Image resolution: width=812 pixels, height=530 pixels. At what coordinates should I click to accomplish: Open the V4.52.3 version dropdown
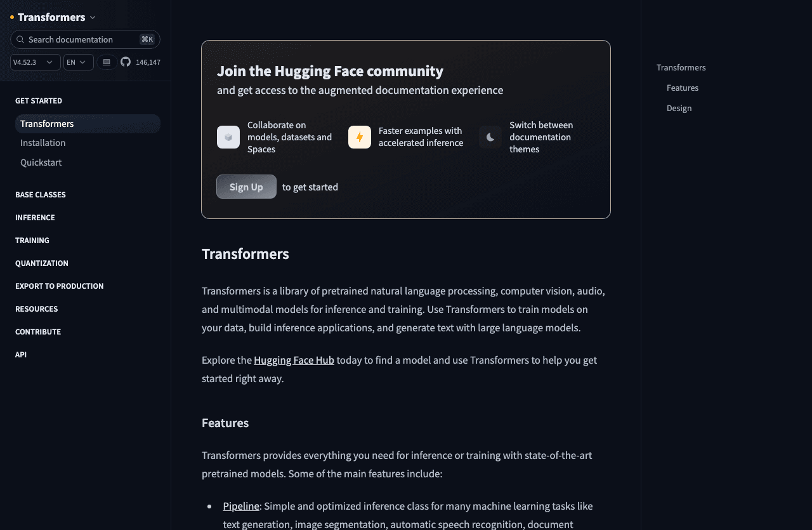pyautogui.click(x=35, y=62)
